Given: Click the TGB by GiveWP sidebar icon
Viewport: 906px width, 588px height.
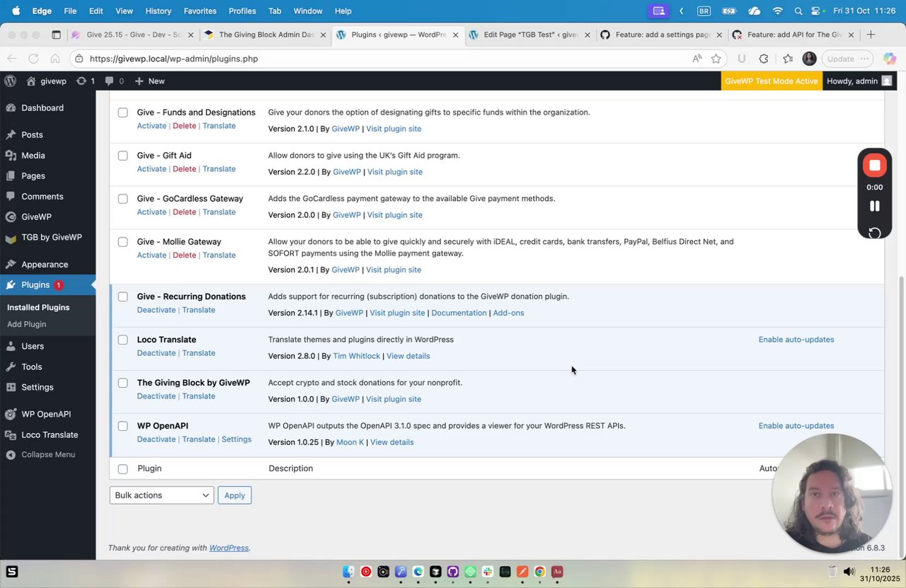Looking at the screenshot, I should [x=11, y=238].
